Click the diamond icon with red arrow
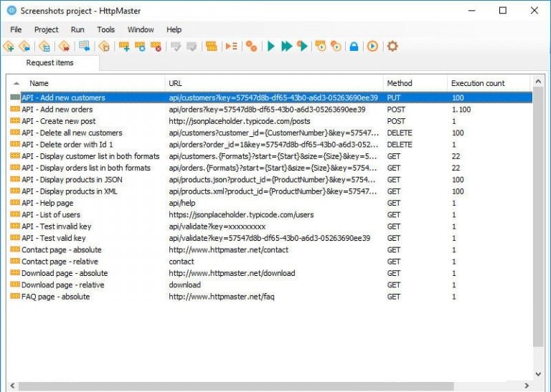Image resolution: width=551 pixels, height=392 pixels. 64,46
